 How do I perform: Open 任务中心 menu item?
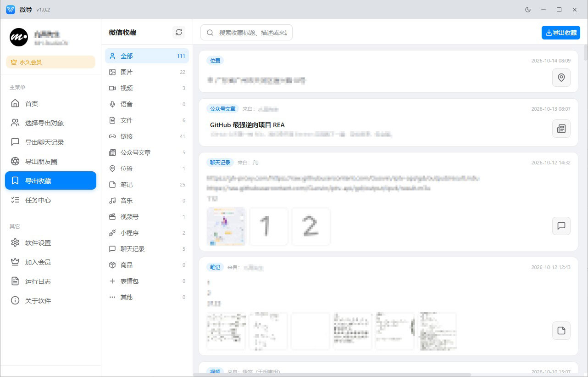[50, 200]
